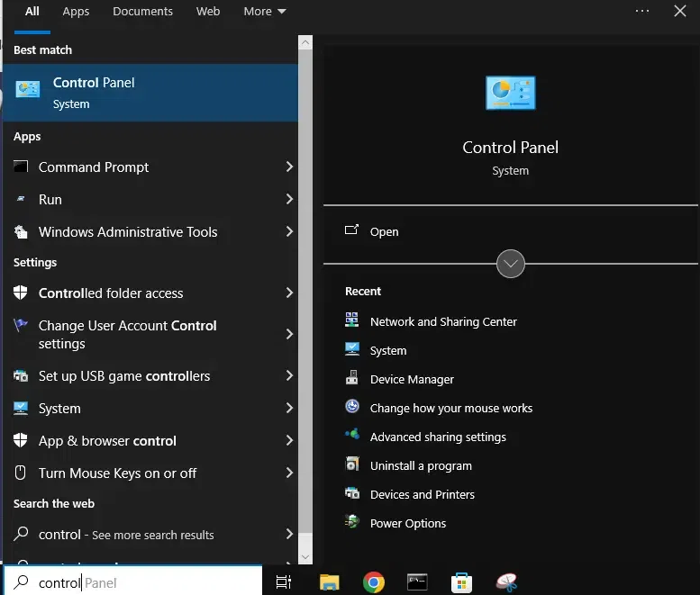Open Power Options recent item
Viewport: 700px width, 595px height.
click(x=407, y=523)
